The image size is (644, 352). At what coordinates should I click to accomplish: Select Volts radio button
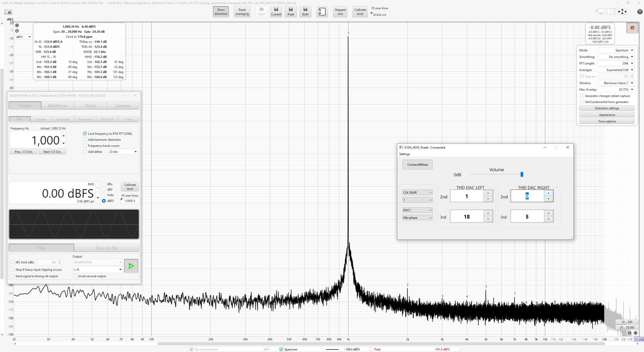pos(104,195)
